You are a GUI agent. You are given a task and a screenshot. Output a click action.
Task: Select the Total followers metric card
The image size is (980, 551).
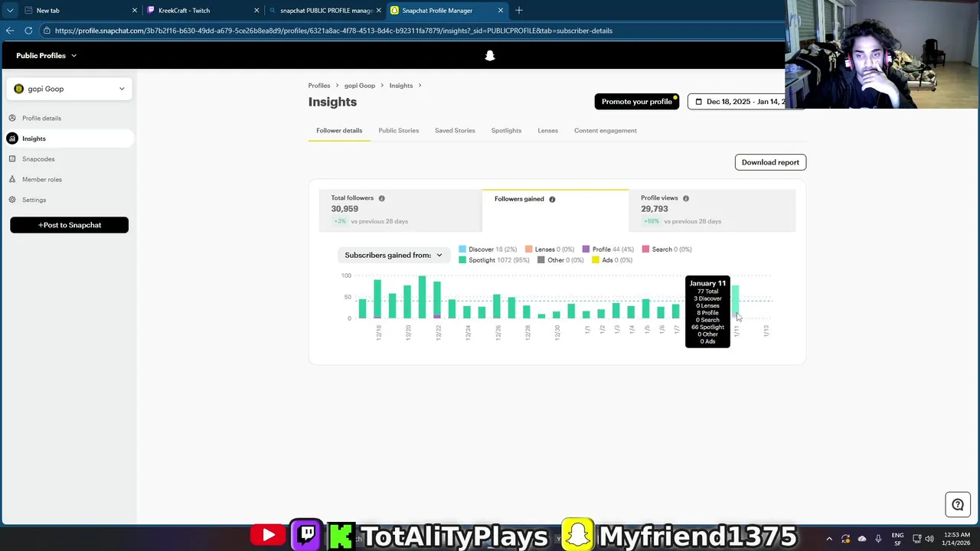pyautogui.click(x=400, y=210)
